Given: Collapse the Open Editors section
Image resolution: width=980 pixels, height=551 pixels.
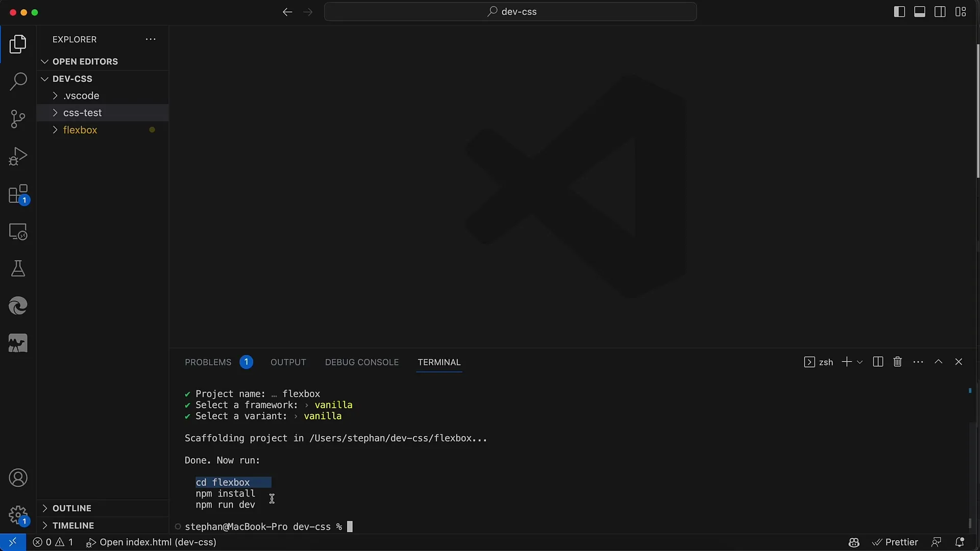Looking at the screenshot, I should [103, 62].
